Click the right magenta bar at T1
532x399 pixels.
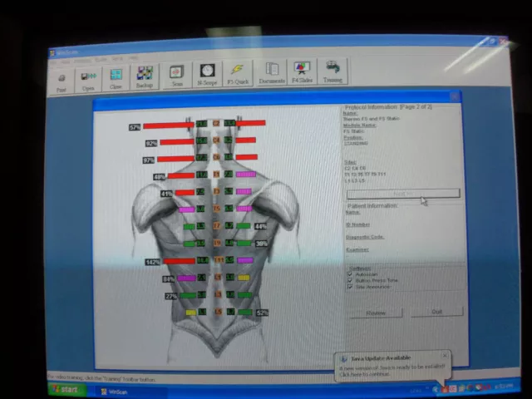point(246,174)
